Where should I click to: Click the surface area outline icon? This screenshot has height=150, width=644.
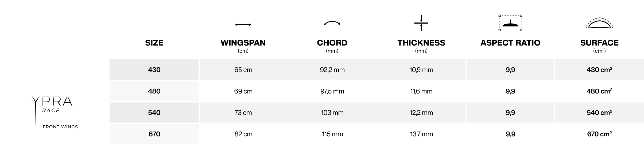click(599, 23)
